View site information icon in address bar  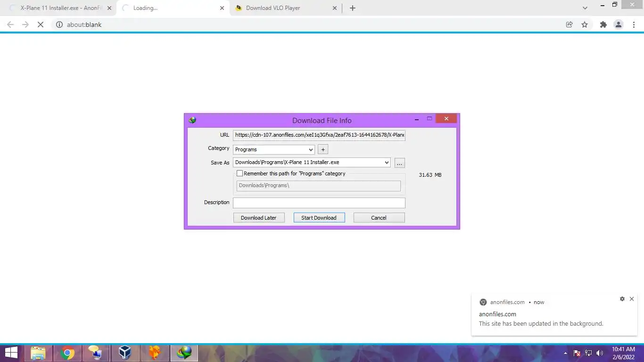[59, 25]
